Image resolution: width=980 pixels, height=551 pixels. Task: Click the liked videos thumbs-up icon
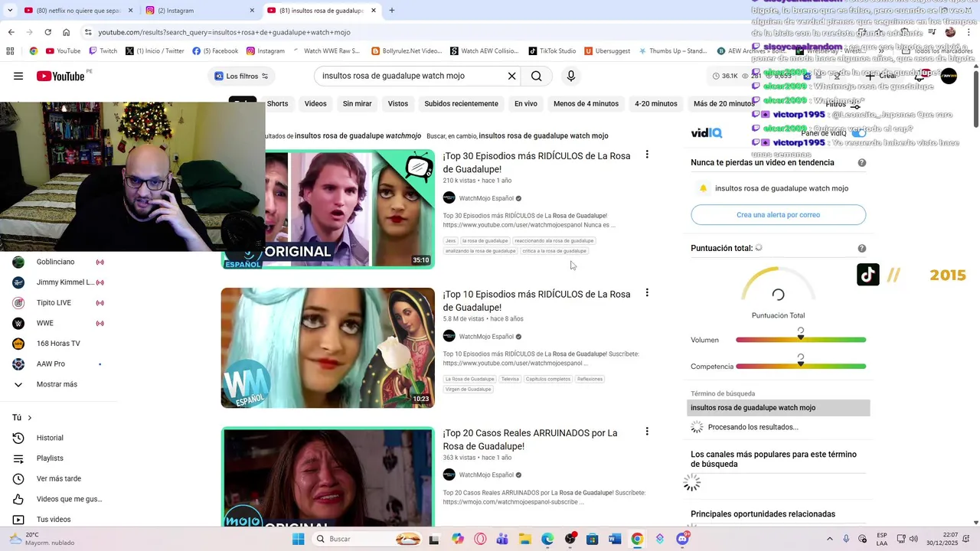point(18,499)
